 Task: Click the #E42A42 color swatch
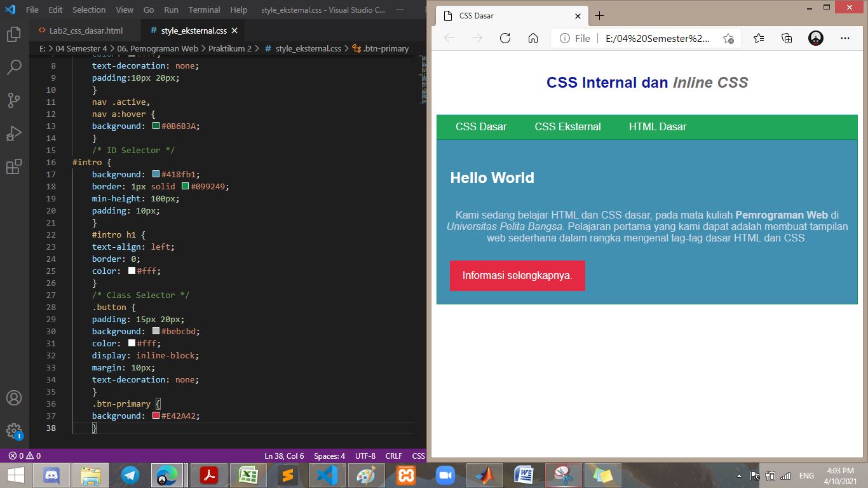[156, 416]
